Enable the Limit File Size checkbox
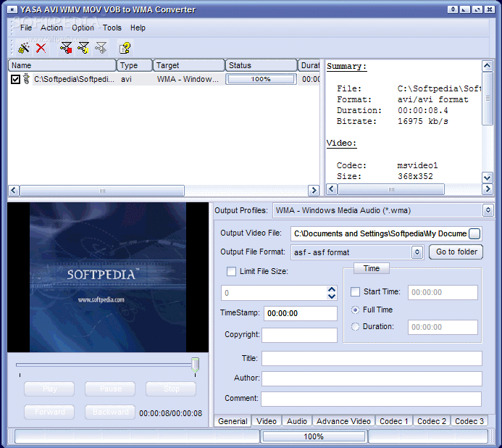Image resolution: width=502 pixels, height=448 pixels. [x=231, y=271]
